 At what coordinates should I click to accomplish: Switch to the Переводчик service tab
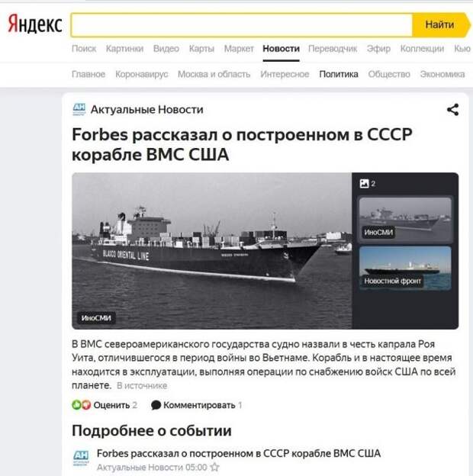[x=333, y=49]
